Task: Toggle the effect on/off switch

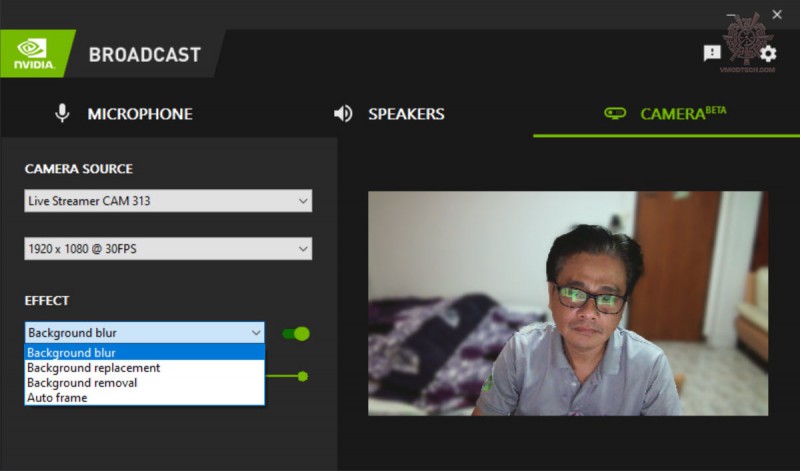Action: pos(296,334)
